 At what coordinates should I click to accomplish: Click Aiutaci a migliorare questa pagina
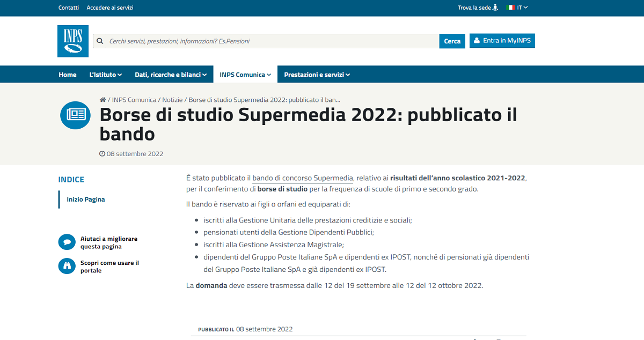(x=109, y=242)
